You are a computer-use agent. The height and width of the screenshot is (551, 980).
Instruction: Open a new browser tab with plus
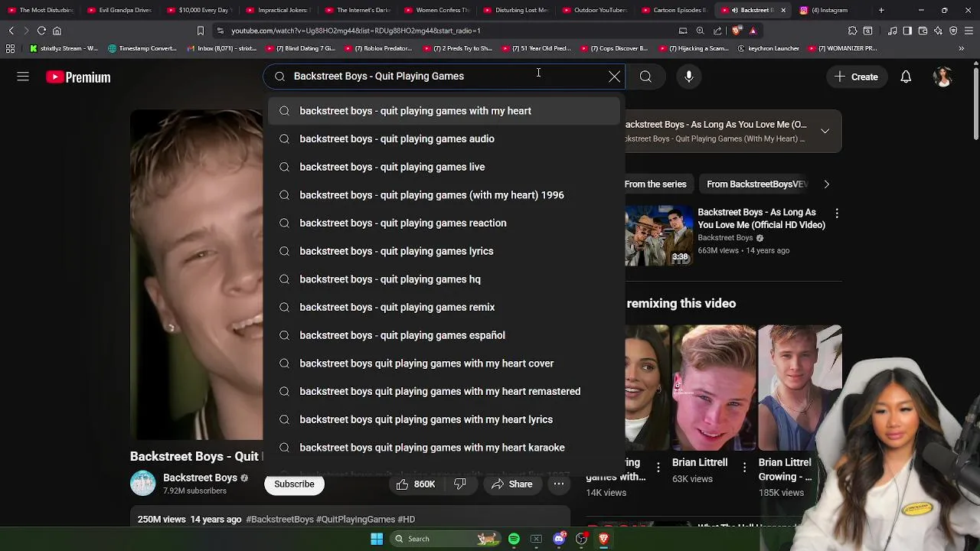click(881, 10)
